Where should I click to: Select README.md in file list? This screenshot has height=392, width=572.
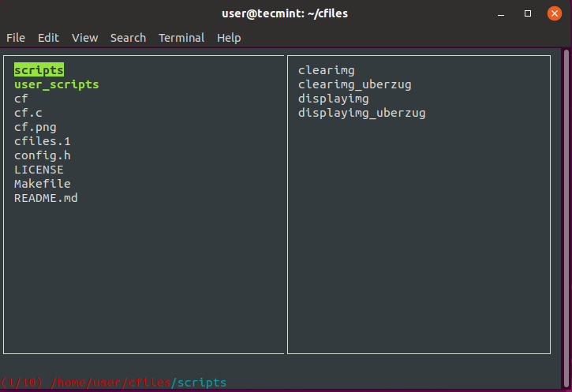pyautogui.click(x=46, y=198)
